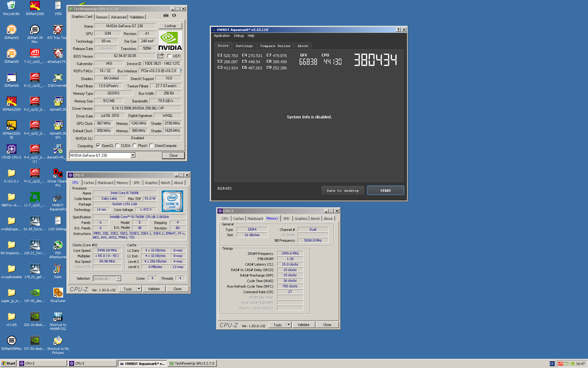This screenshot has height=368, width=588.
Task: Switch to Sensors tab in GPU-Z
Action: pyautogui.click(x=102, y=17)
